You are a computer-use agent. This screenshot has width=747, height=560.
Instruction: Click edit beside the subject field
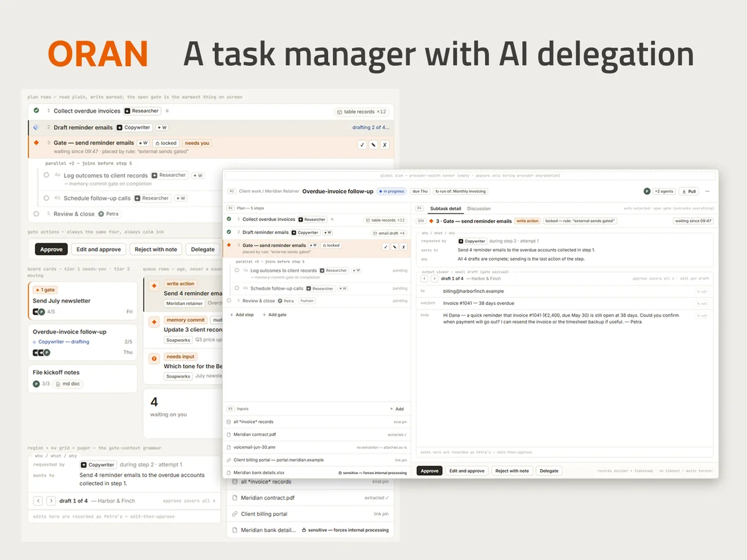pos(702,303)
